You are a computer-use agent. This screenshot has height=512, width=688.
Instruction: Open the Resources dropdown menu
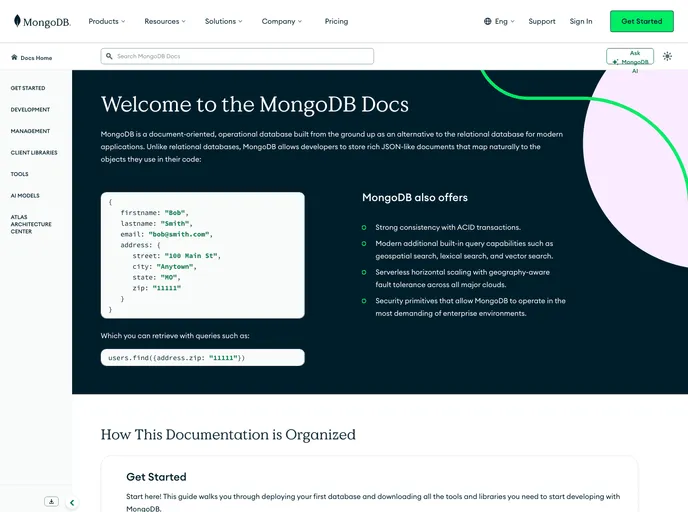point(165,21)
